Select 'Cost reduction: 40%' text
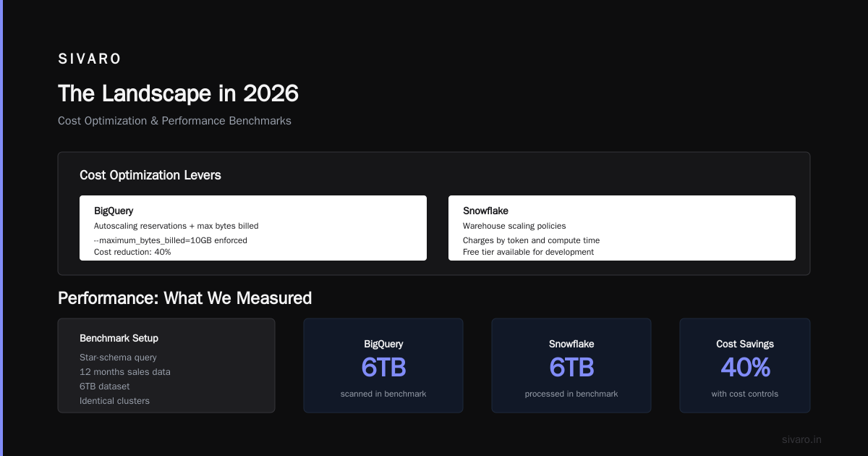Viewport: 868px width, 456px height. (132, 252)
